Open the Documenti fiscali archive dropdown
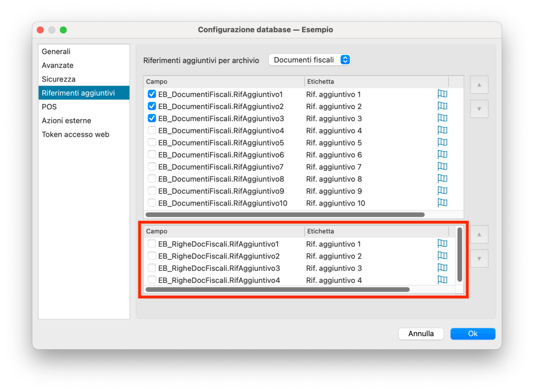The width and height of the screenshot is (534, 392). [310, 60]
